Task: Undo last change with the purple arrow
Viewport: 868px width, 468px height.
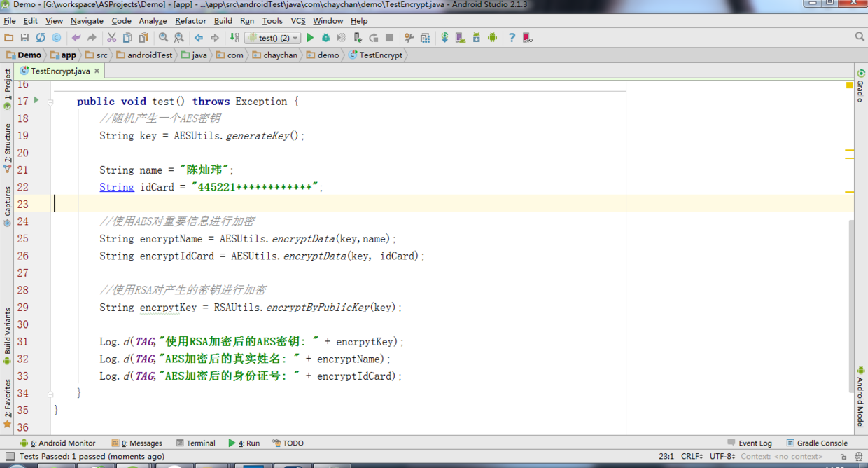Action: 76,38
